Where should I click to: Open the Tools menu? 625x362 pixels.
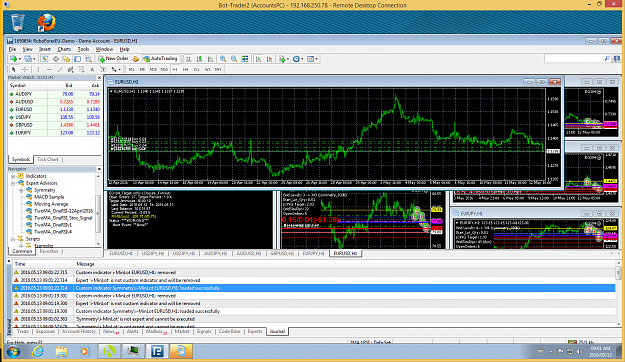click(83, 49)
